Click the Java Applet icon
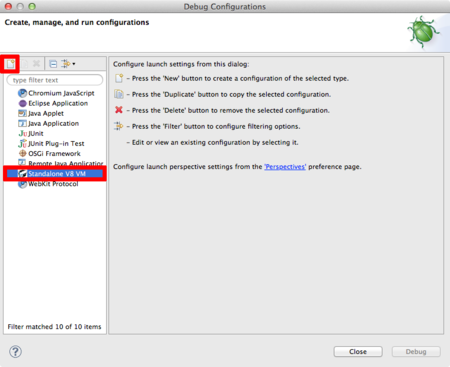This screenshot has height=367, width=450. [22, 113]
